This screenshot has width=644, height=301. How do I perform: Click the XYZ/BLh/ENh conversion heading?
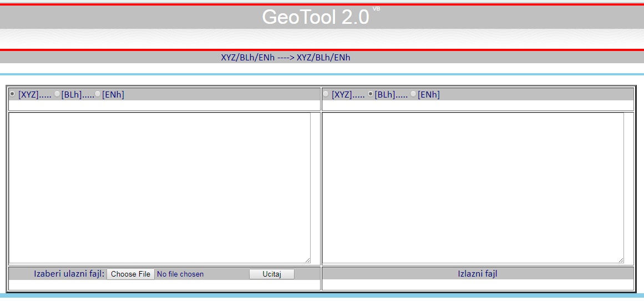click(x=286, y=57)
